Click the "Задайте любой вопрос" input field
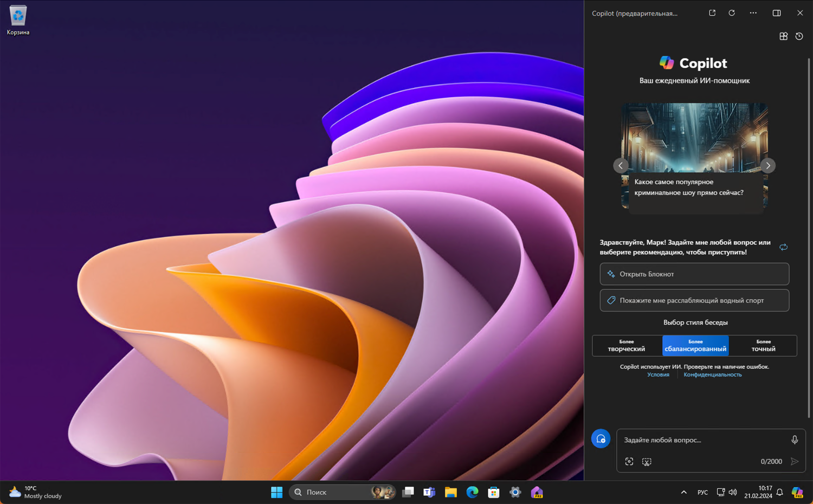The width and height of the screenshot is (813, 504). pyautogui.click(x=702, y=440)
